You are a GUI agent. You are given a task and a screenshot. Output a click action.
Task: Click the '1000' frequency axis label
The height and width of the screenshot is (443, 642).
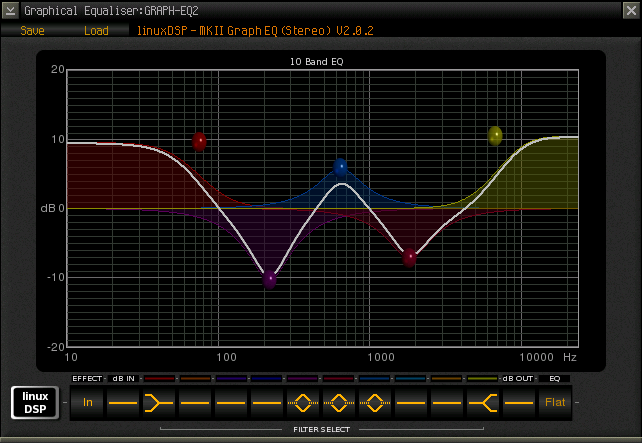pos(381,357)
